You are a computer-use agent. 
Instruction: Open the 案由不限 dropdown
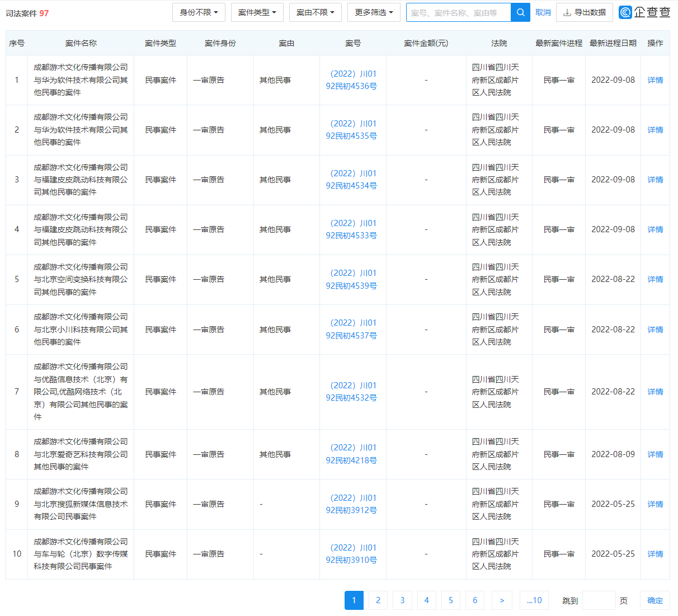pyautogui.click(x=315, y=12)
